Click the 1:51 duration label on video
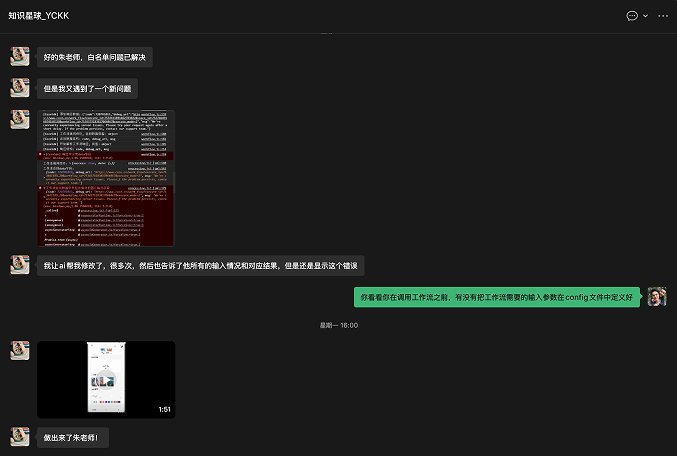This screenshot has width=677, height=456. coord(163,408)
